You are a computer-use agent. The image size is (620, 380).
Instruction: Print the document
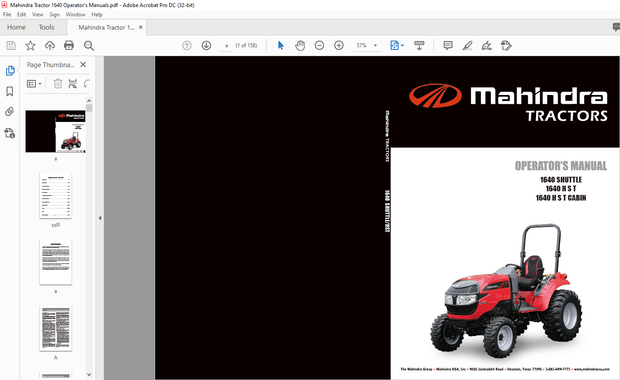point(69,45)
